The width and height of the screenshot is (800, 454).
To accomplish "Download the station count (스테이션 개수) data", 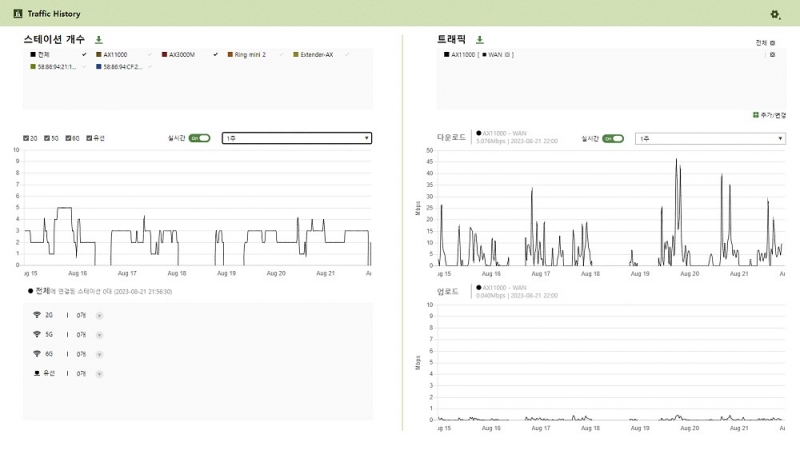I will [x=98, y=39].
